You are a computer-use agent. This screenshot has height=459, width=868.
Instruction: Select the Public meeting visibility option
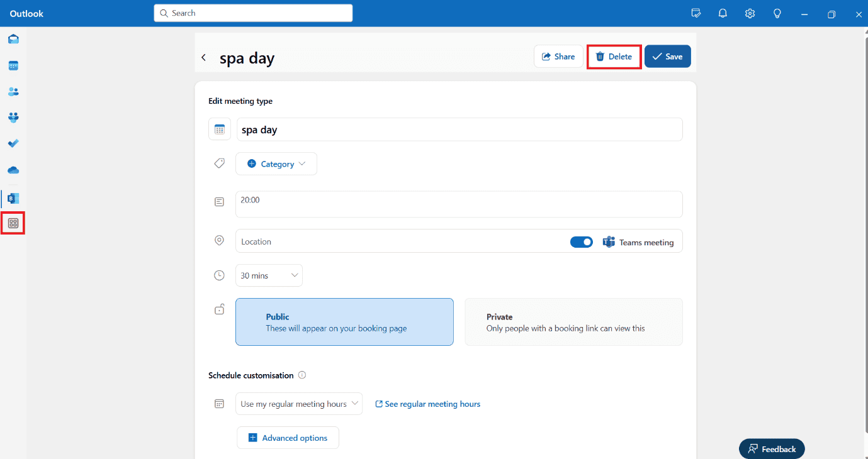[x=344, y=321]
